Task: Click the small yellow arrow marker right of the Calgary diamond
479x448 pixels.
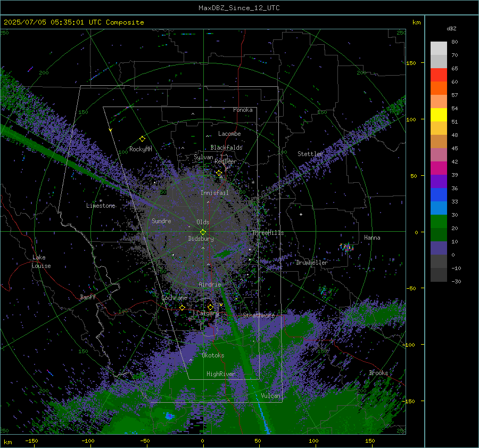Action: click(x=221, y=305)
